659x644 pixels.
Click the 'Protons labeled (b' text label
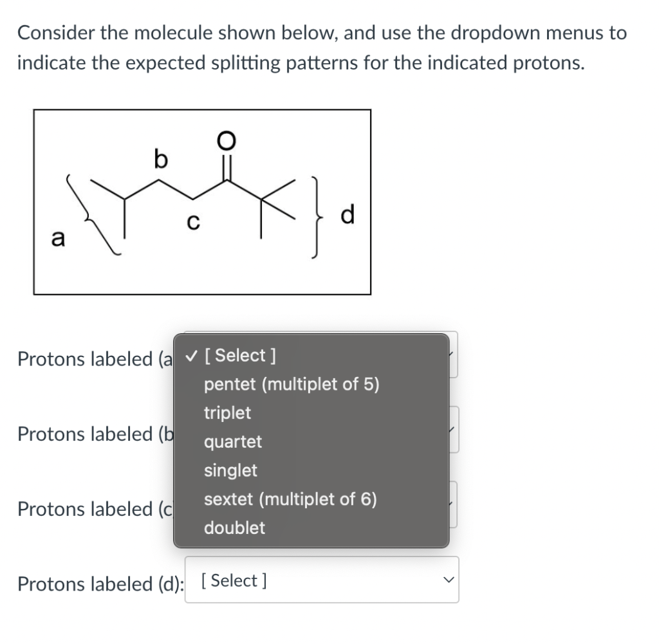click(x=95, y=434)
